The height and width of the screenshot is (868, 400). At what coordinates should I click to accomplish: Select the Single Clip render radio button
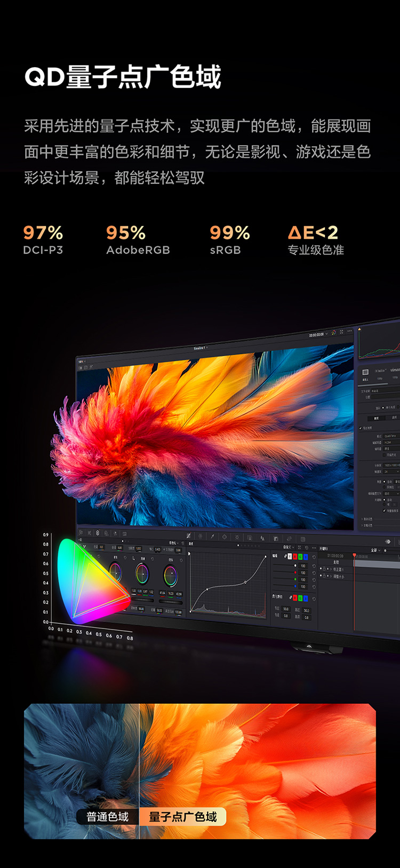383,408
